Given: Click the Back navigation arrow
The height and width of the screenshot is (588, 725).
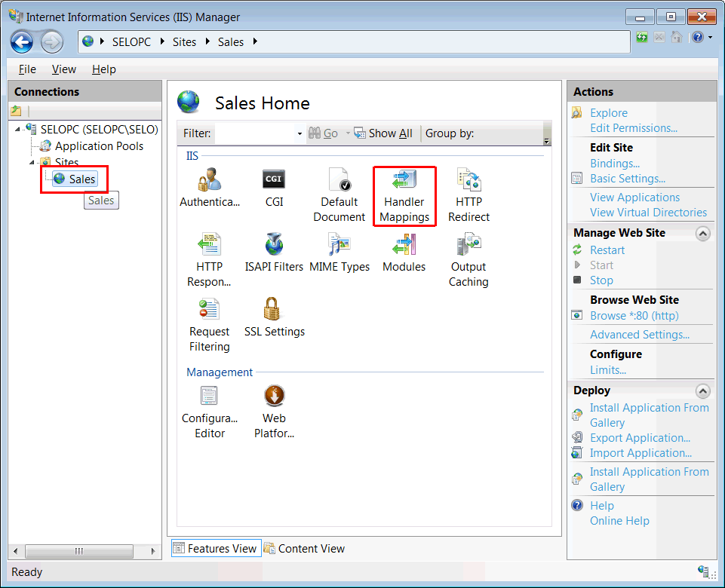Looking at the screenshot, I should coord(22,42).
